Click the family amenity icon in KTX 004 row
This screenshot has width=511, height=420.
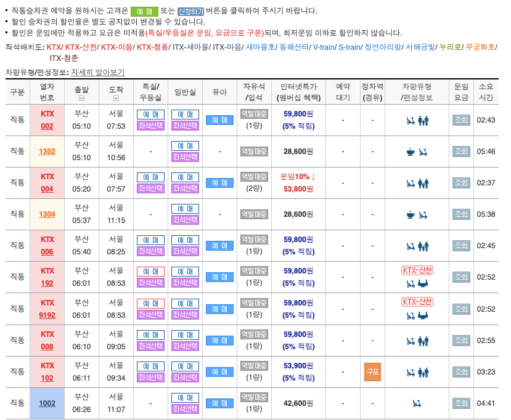(423, 182)
